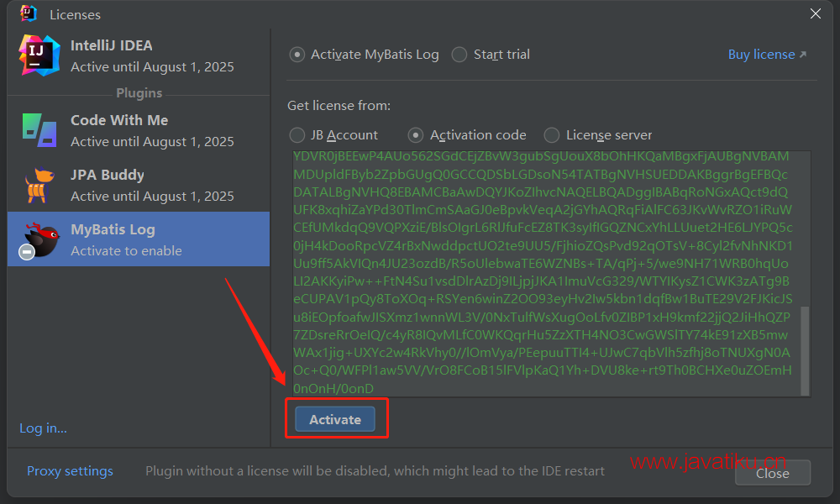Viewport: 840px width, 504px height.
Task: Open Proxy settings link
Action: pyautogui.click(x=70, y=471)
